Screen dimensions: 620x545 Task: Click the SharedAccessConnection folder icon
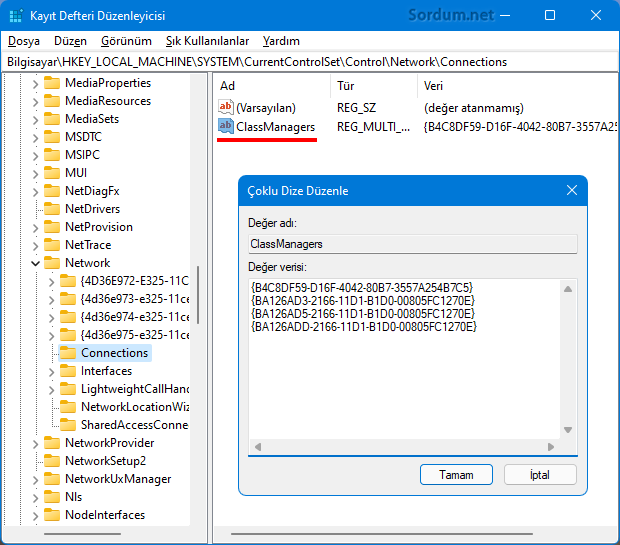(68, 425)
